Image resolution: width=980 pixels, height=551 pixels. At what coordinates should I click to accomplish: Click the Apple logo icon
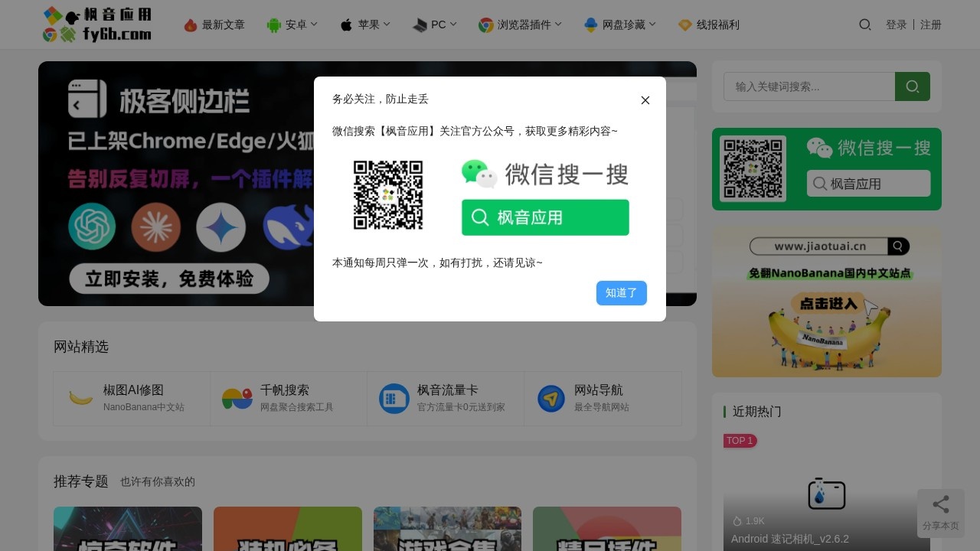pyautogui.click(x=346, y=25)
